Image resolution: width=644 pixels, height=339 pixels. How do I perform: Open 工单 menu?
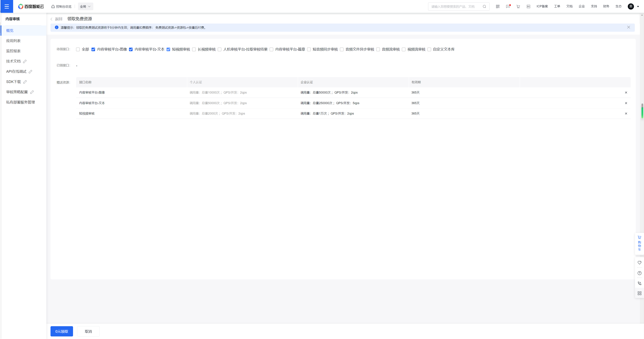557,6
